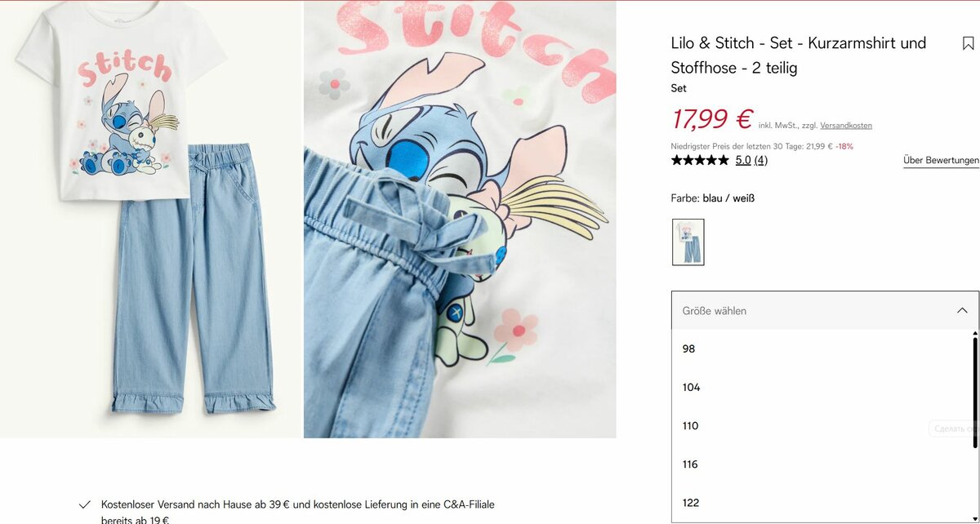Image resolution: width=980 pixels, height=524 pixels.
Task: Open the Versandkosten link
Action: [x=846, y=126]
